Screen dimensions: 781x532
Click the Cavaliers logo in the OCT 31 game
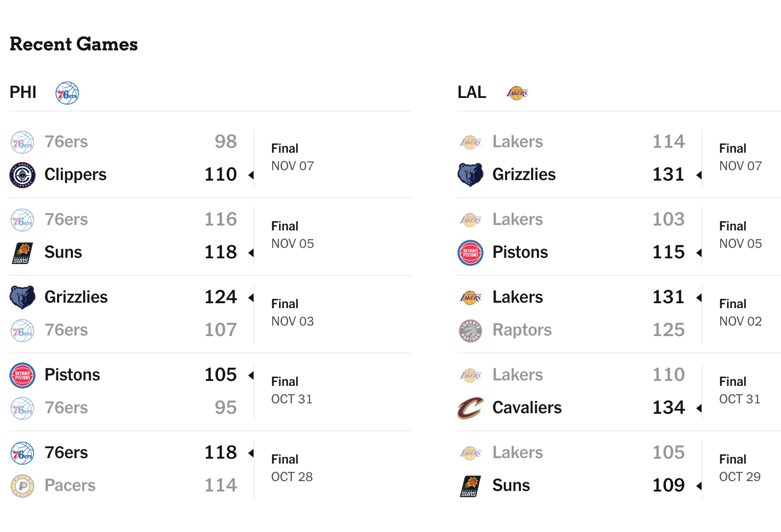(470, 408)
